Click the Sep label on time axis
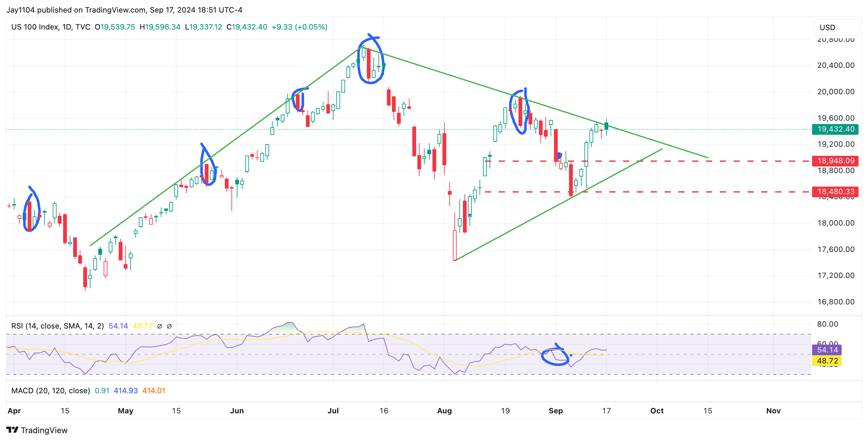Viewport: 868px width, 441px height. click(556, 411)
